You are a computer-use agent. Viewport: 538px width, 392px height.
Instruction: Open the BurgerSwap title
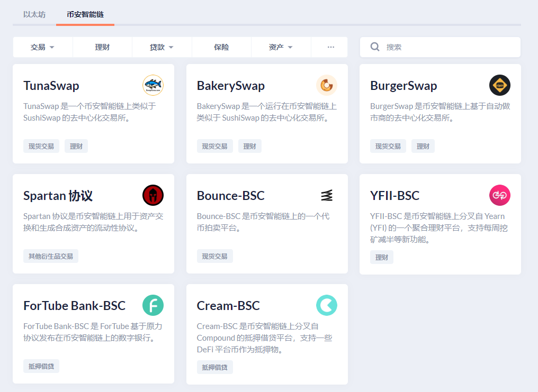point(403,86)
